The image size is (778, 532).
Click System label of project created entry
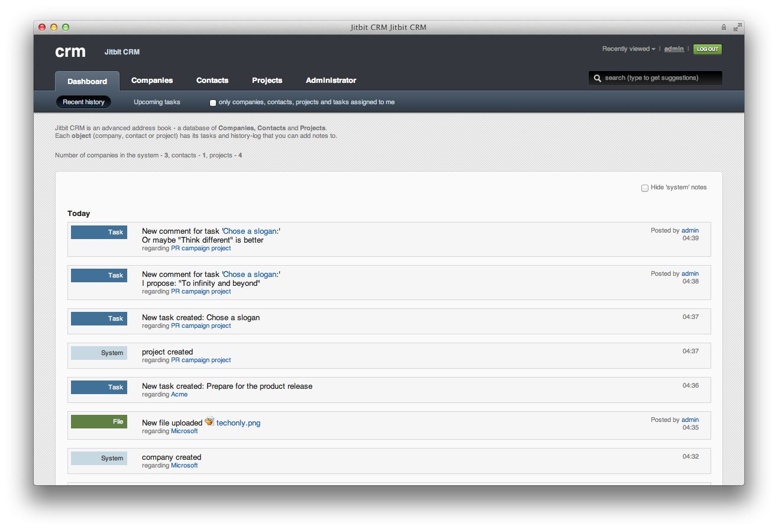(x=99, y=353)
